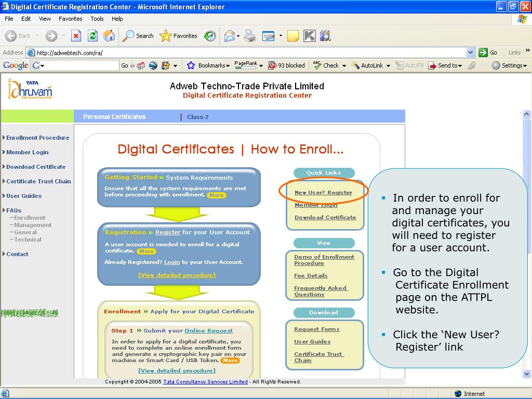Open the File menu
Image resolution: width=532 pixels, height=399 pixels.
pyautogui.click(x=9, y=19)
